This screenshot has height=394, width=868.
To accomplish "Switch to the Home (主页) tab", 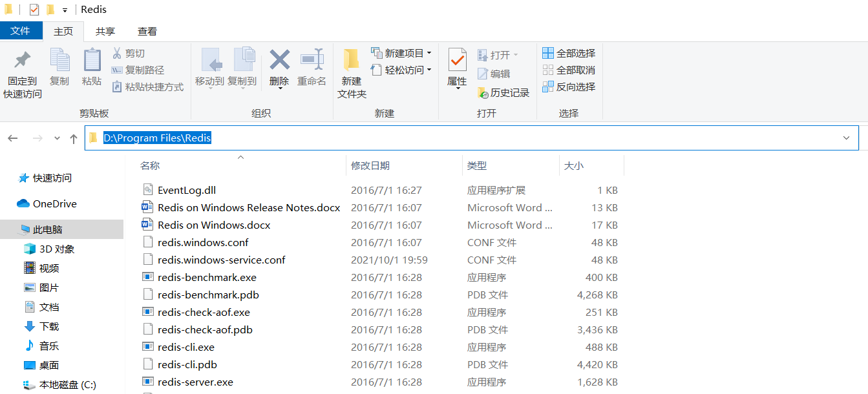I will pos(63,31).
